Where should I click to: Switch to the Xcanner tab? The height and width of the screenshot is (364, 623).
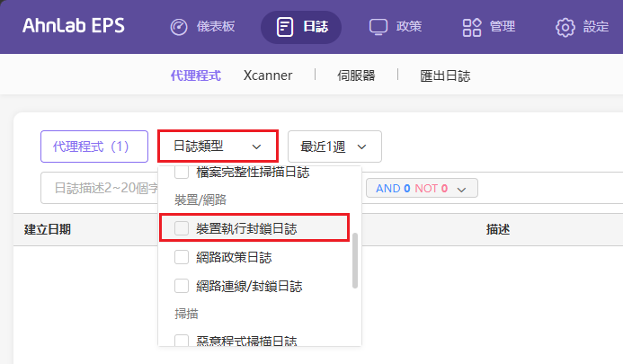point(268,75)
